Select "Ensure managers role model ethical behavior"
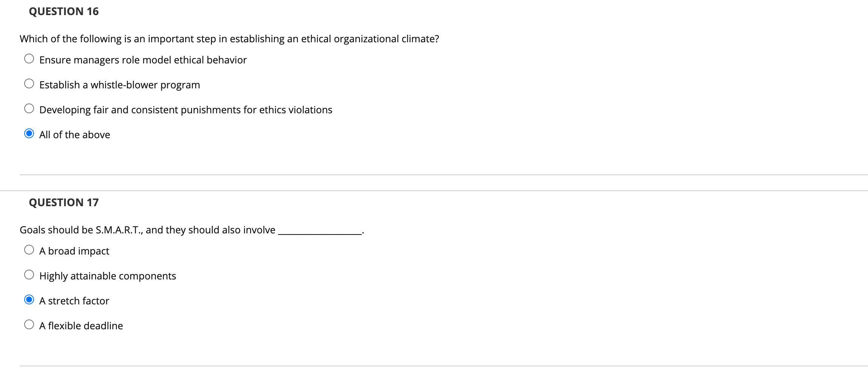The height and width of the screenshot is (375, 868). 29,59
